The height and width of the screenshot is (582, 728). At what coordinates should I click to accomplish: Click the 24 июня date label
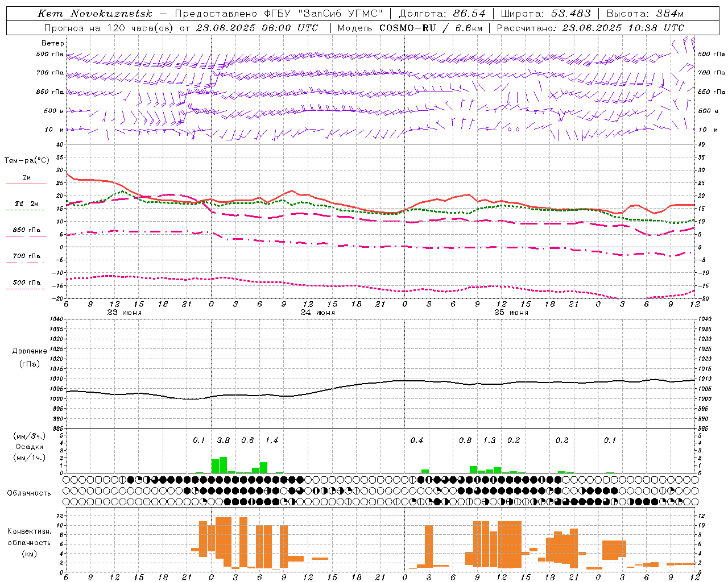(318, 313)
